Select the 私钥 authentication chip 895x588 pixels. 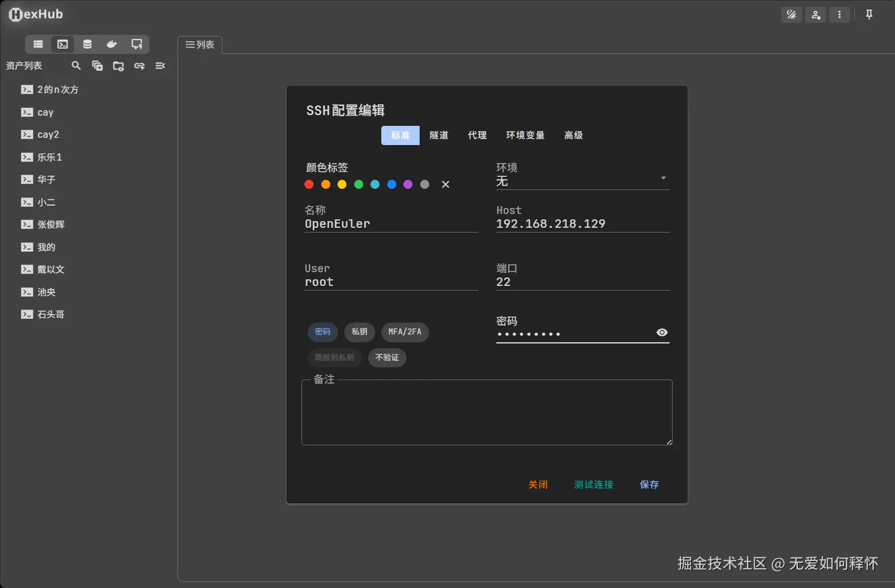[x=359, y=332]
